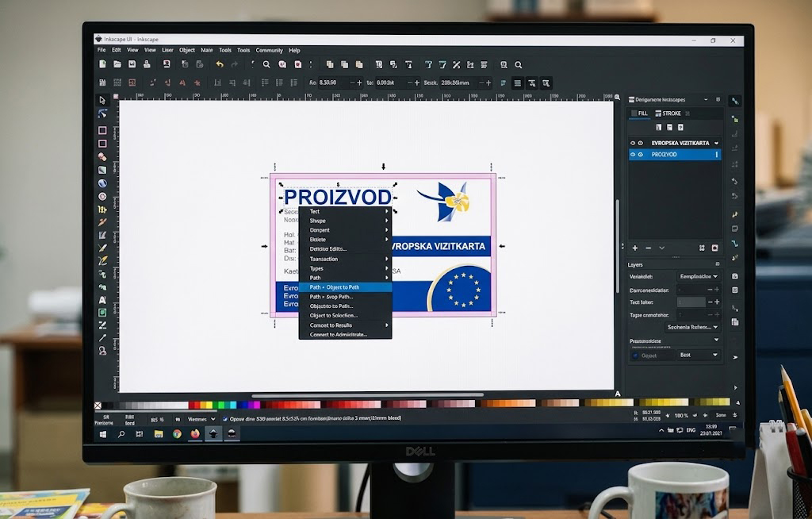The width and height of the screenshot is (812, 519).
Task: Click the highlighted align lines icon in options bar
Action: point(517,83)
